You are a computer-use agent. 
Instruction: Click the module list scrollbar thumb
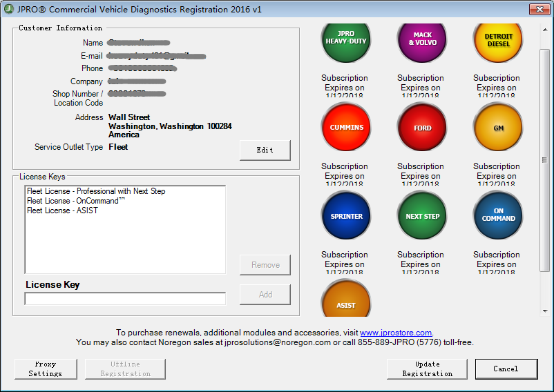(x=545, y=161)
